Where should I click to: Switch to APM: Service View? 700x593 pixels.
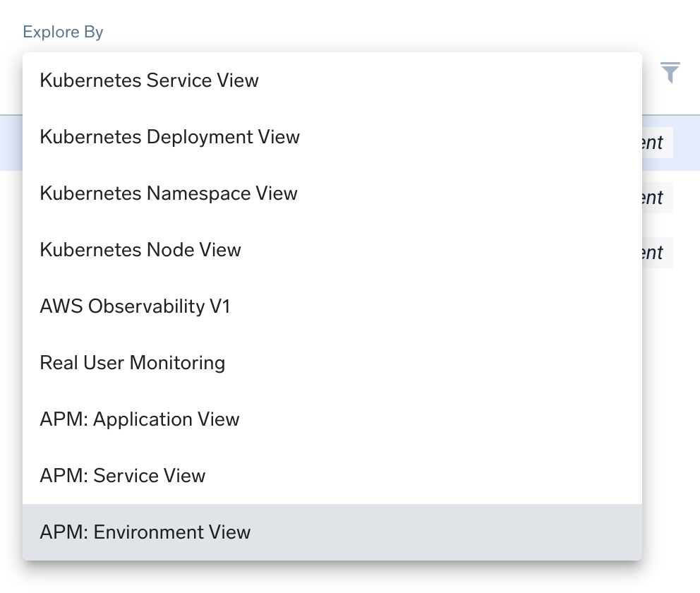pyautogui.click(x=122, y=475)
